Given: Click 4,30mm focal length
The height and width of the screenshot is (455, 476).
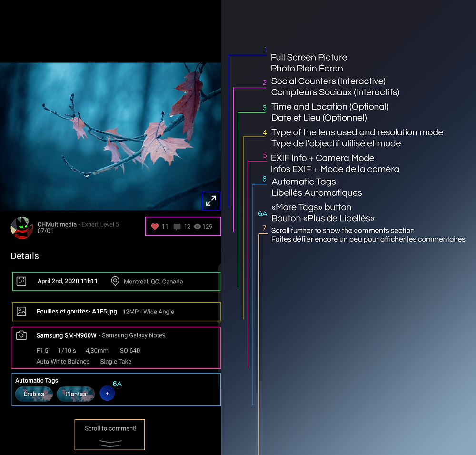Looking at the screenshot, I should (97, 351).
